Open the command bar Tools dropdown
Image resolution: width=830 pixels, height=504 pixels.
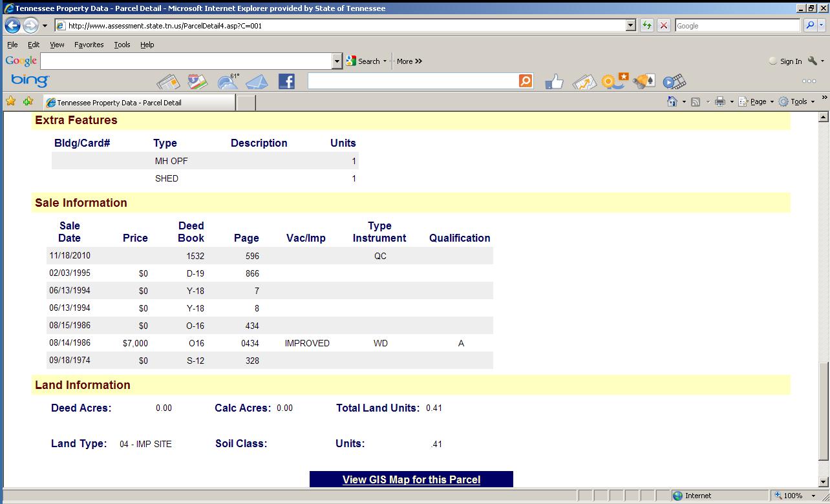pos(796,101)
